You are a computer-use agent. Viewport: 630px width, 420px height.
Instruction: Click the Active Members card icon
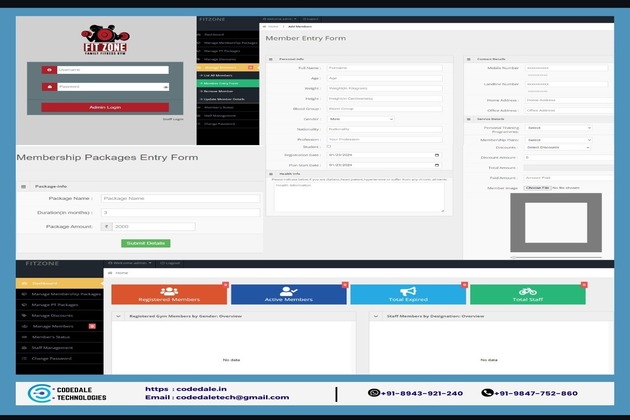click(288, 291)
